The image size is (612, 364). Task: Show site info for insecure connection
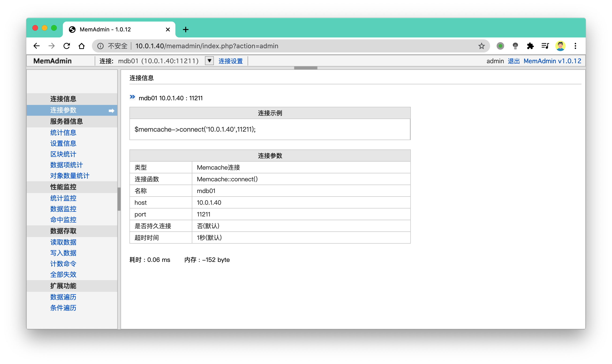coord(100,46)
